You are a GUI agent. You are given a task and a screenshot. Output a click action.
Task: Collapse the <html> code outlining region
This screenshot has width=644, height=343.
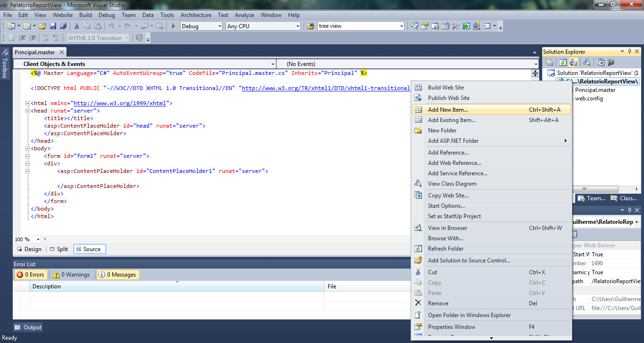(x=27, y=103)
